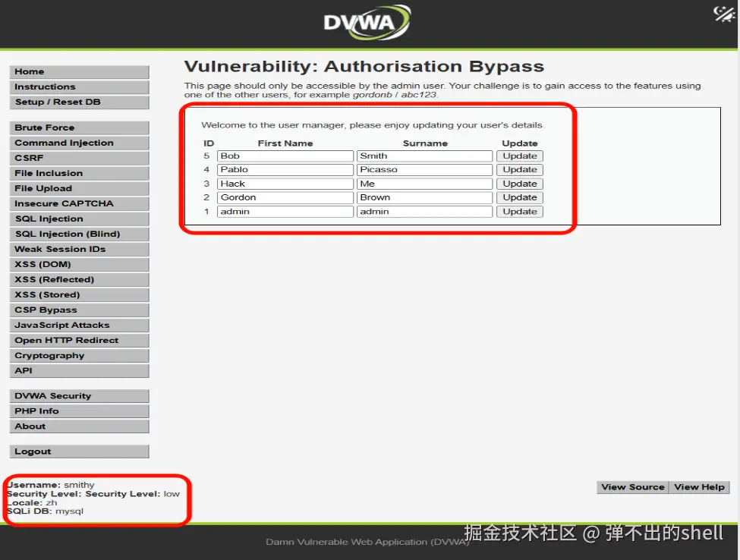Click the footer Damn Vulnerable Web Application text

[x=367, y=542]
